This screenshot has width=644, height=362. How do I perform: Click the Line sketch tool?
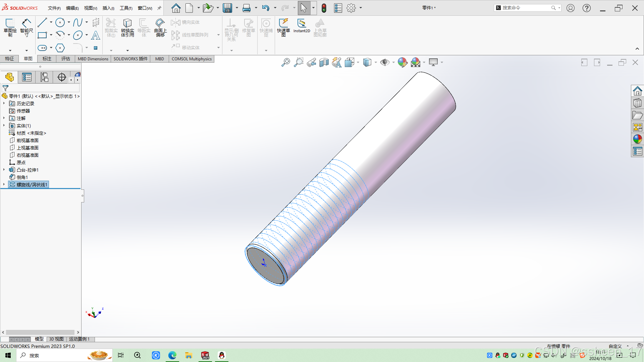pos(42,22)
